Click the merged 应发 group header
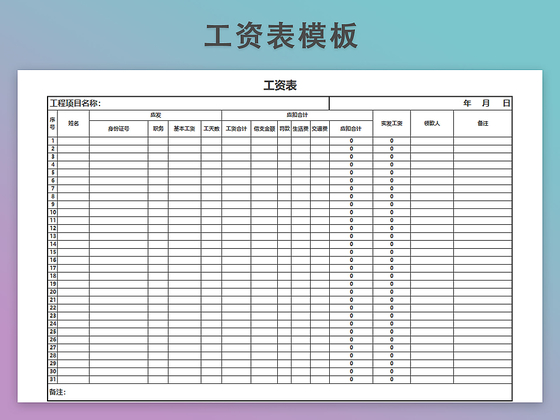This screenshot has height=420, width=560. 155,115
